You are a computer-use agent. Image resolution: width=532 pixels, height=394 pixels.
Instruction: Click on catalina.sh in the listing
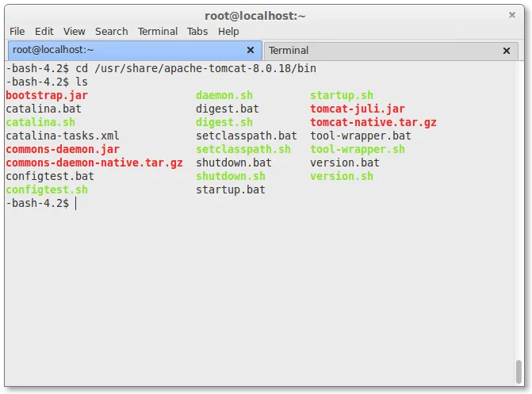coord(40,122)
